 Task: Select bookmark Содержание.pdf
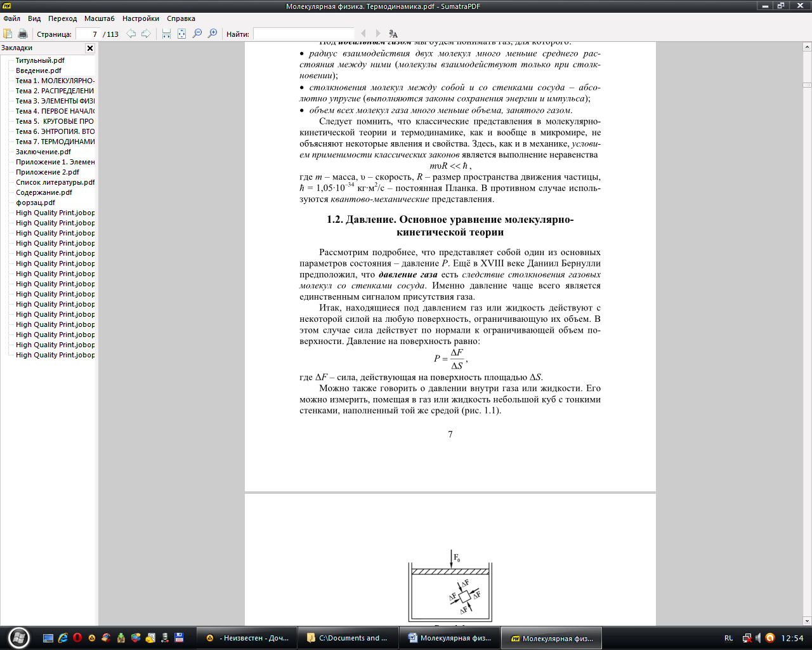click(44, 192)
